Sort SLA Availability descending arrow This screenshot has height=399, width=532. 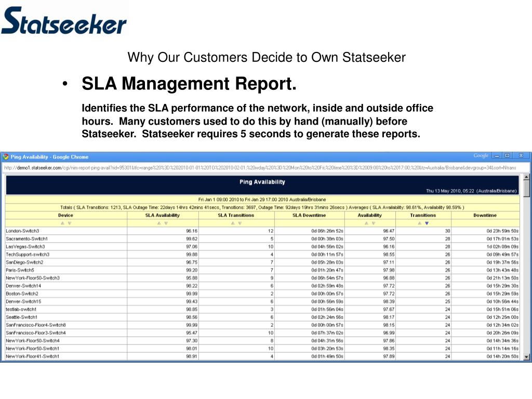166,223
